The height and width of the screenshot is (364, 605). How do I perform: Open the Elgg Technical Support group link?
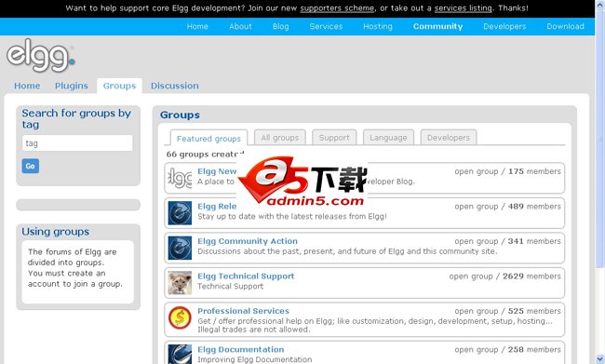click(x=246, y=276)
